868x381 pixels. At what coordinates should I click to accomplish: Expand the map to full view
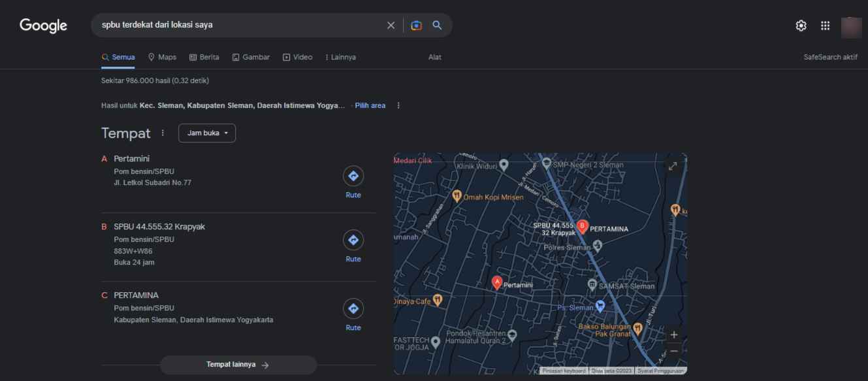click(x=673, y=167)
